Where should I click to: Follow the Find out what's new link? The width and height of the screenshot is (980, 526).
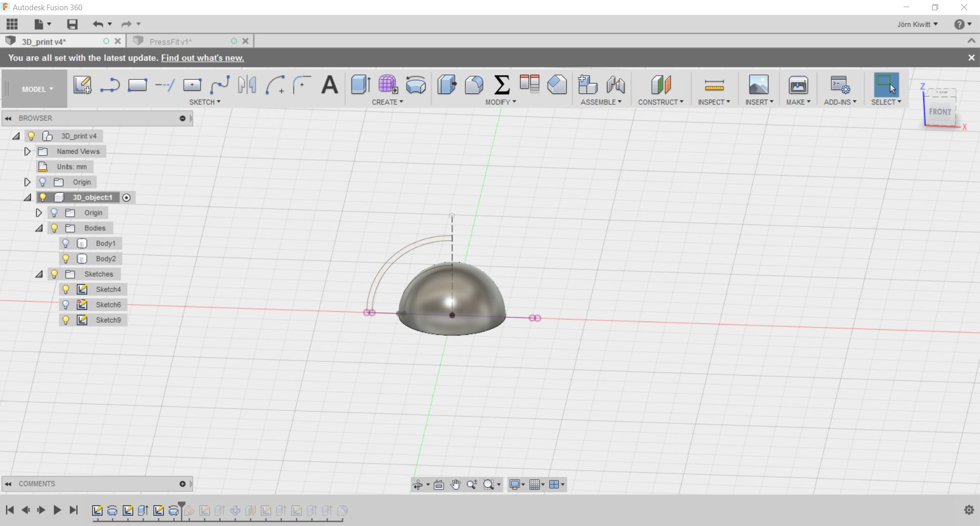[202, 58]
